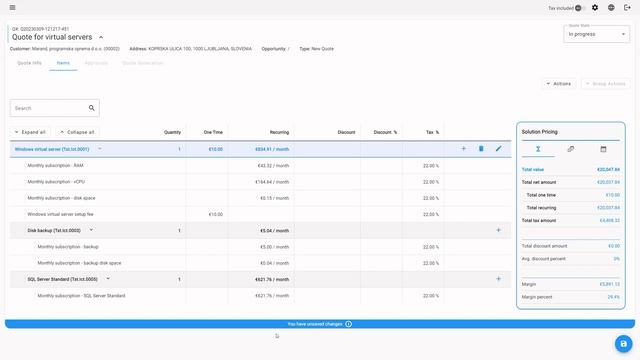Viewport: 640px width, 360px height.
Task: Click the Discount % column header
Action: [x=385, y=132]
